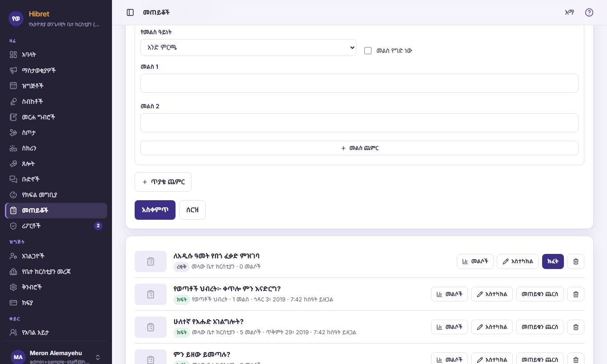The image size is (607, 364).
Task: View መልሶች for የወጣቶች ህብረት survey
Action: point(449,294)
